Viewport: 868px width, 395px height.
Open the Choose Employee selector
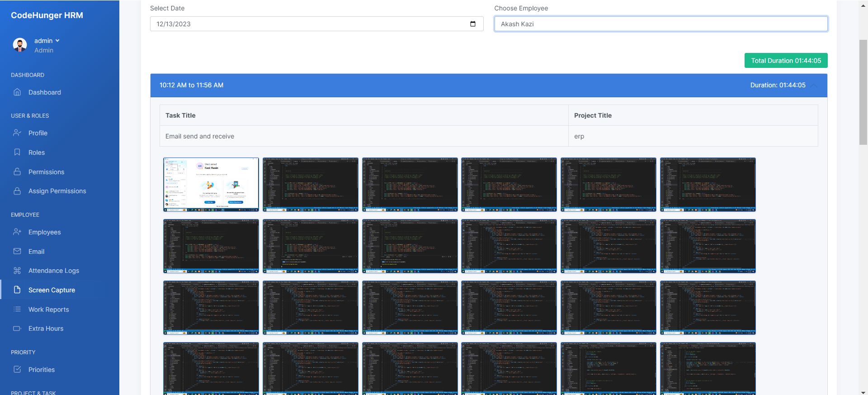pos(660,24)
